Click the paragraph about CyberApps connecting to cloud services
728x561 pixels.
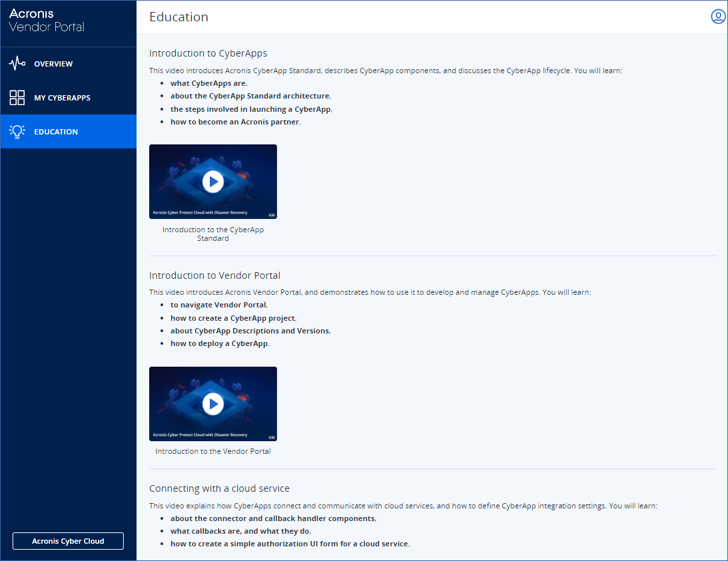[403, 506]
